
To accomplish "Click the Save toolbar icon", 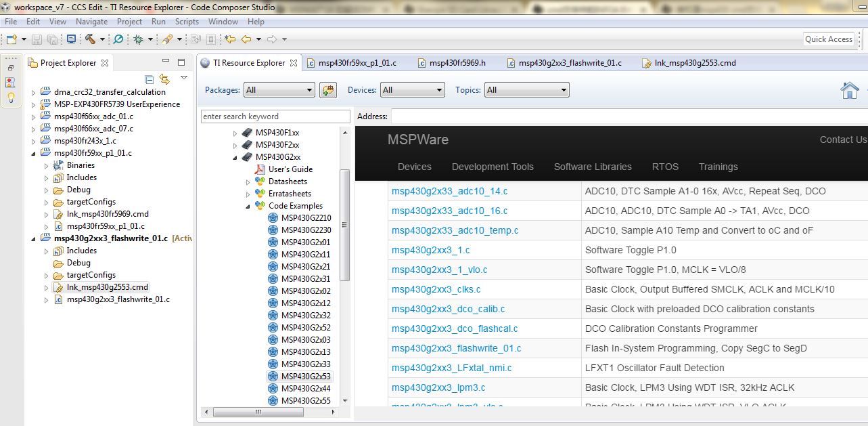I will 37,39.
